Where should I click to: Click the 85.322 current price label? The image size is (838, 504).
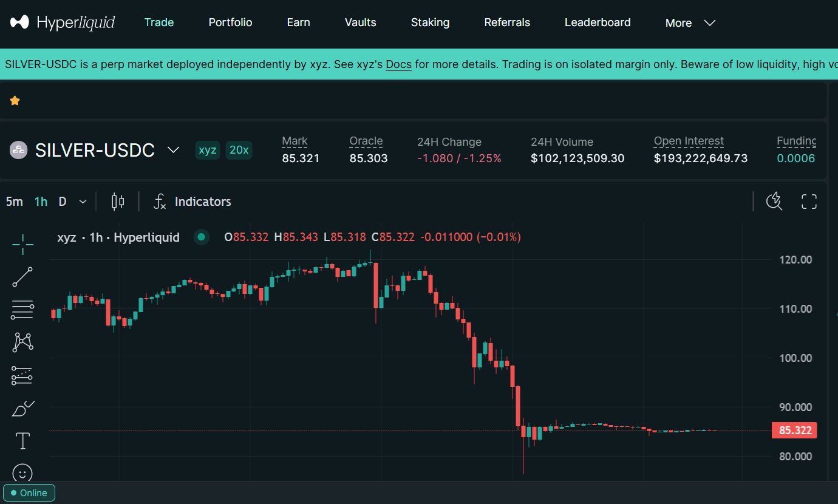point(795,431)
